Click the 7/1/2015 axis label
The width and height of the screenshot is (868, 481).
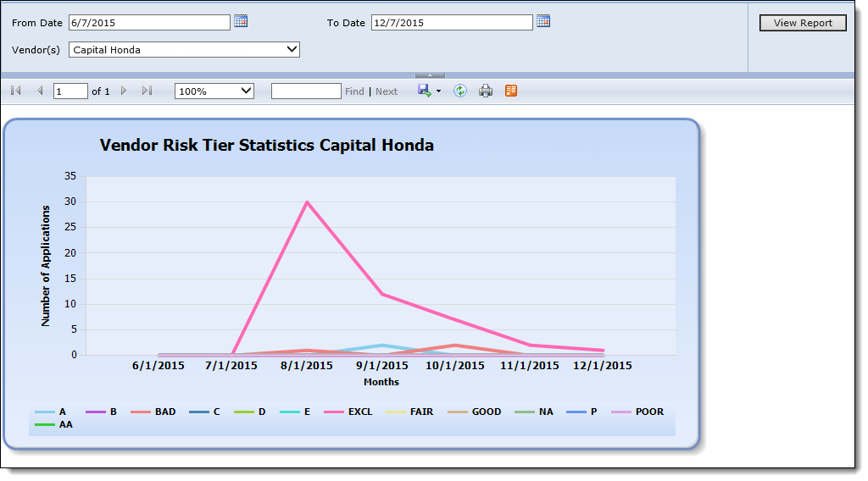pyautogui.click(x=231, y=366)
